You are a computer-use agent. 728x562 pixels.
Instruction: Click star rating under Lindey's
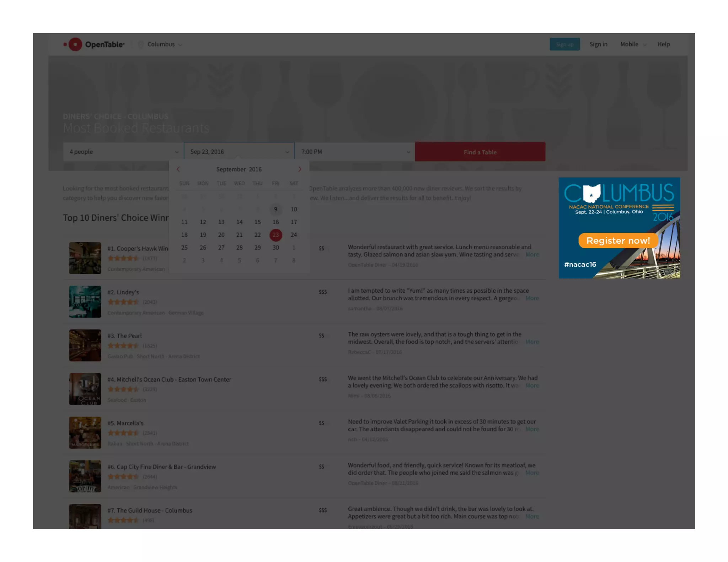point(123,302)
